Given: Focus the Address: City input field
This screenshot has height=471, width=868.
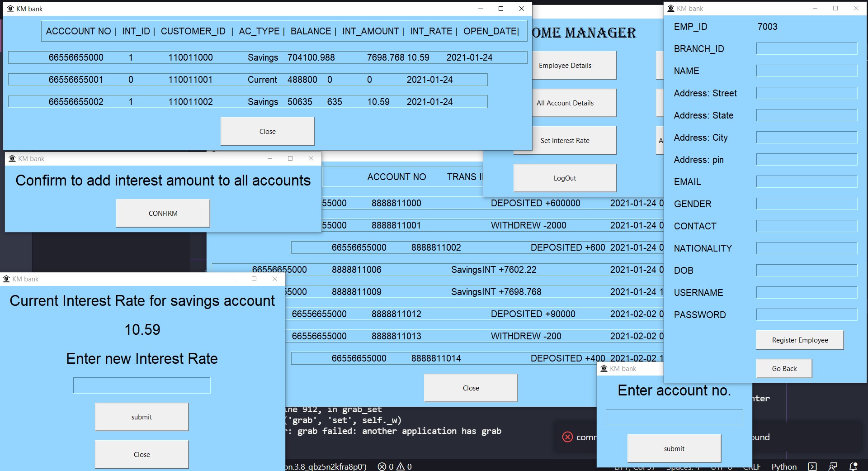Looking at the screenshot, I should coord(807,138).
